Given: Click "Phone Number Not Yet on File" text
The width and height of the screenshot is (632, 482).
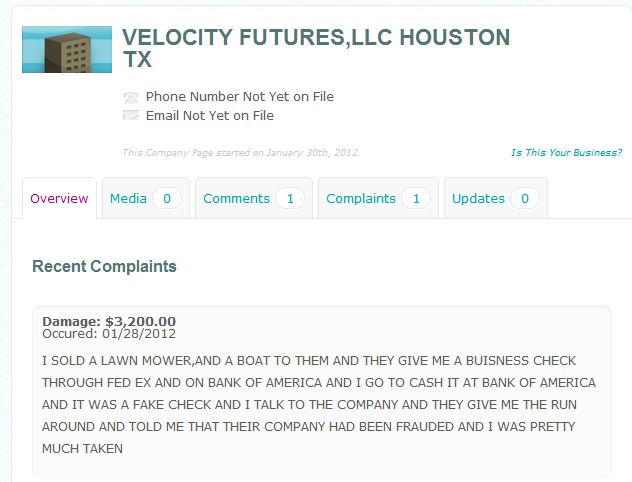Looking at the screenshot, I should (x=240, y=97).
